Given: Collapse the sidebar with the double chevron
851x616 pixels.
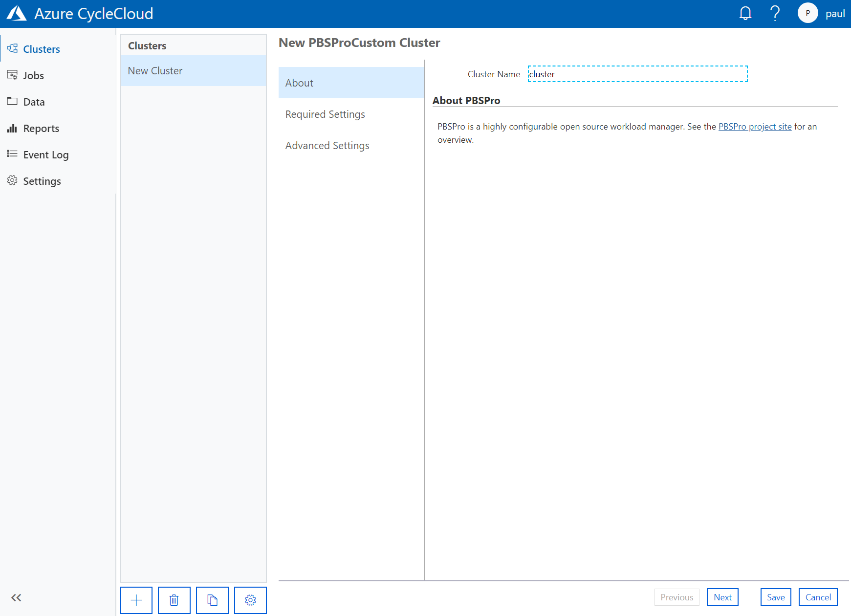Looking at the screenshot, I should (16, 597).
